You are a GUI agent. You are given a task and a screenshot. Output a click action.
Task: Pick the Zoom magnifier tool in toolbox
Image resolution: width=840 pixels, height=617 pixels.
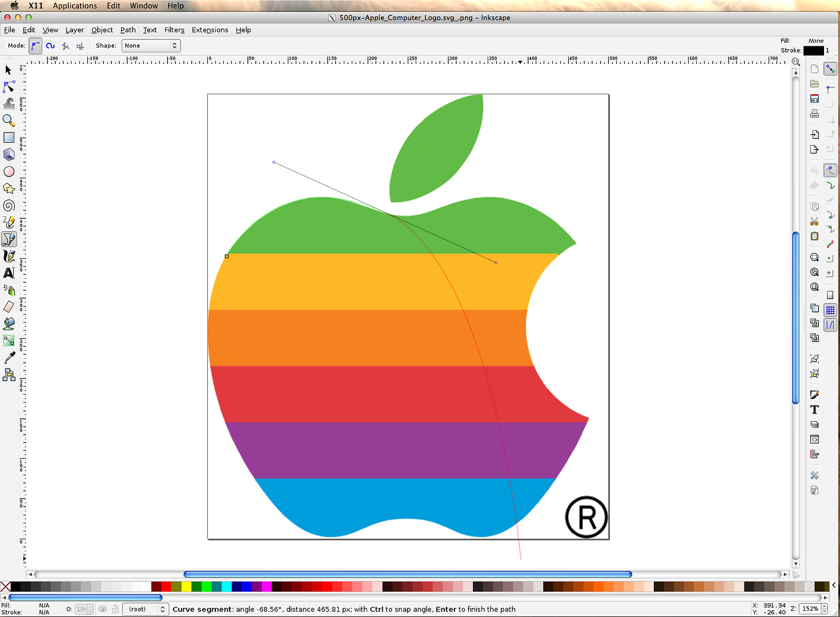[x=9, y=121]
